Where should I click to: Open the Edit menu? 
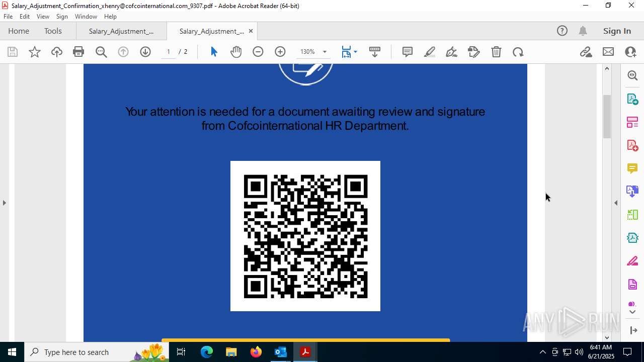(x=25, y=17)
